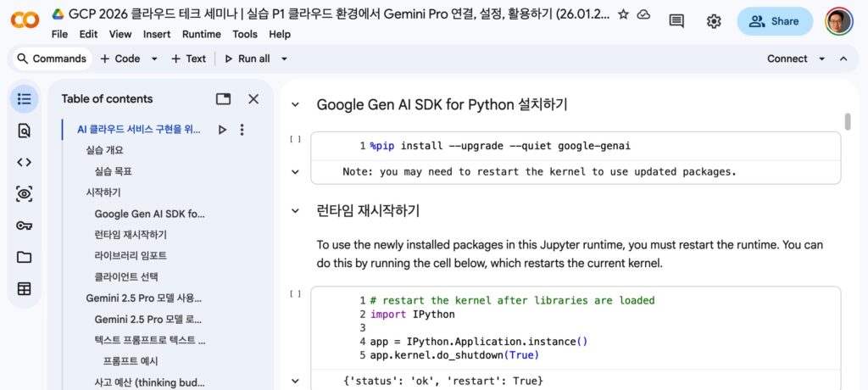Collapse the header with the chevron up

click(843, 58)
